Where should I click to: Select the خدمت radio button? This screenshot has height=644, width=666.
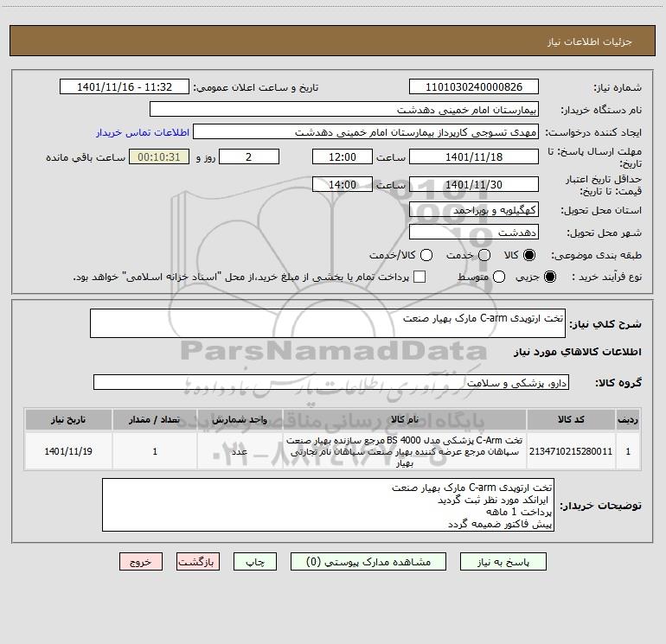[484, 255]
